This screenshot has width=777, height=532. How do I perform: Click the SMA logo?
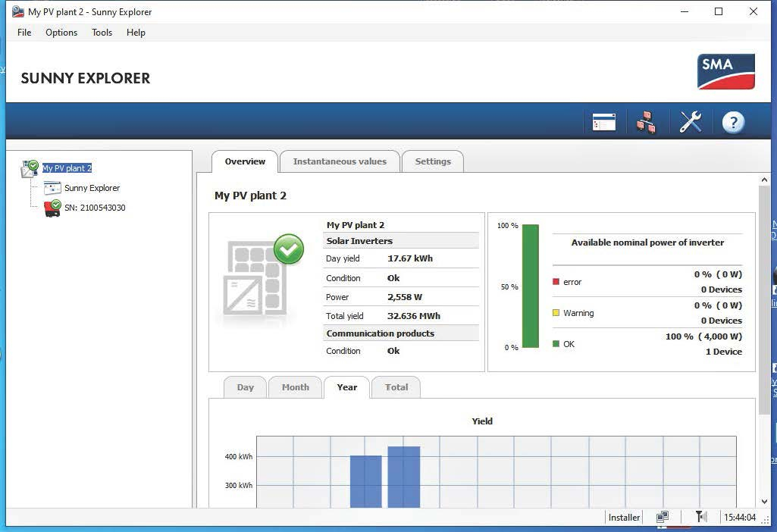click(x=726, y=72)
